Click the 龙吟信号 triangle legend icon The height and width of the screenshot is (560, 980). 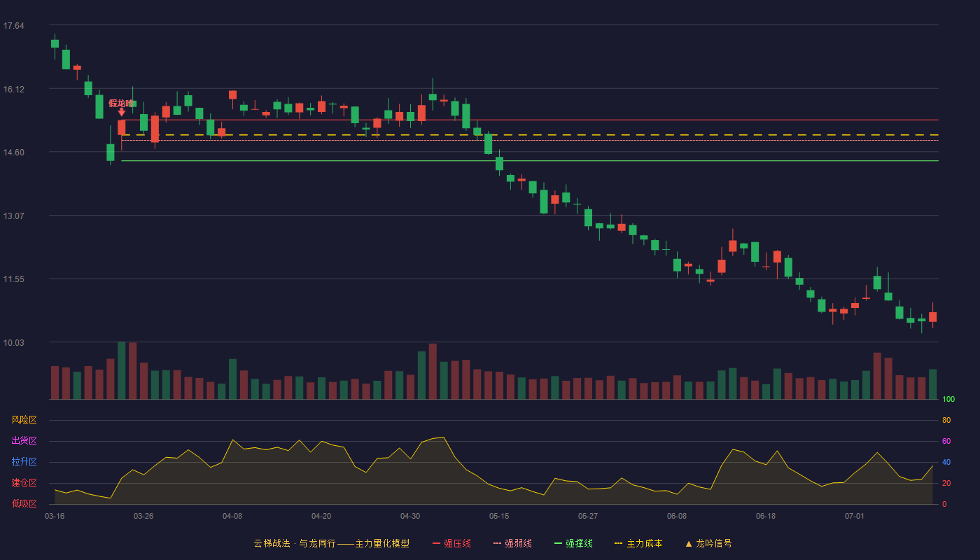[689, 544]
